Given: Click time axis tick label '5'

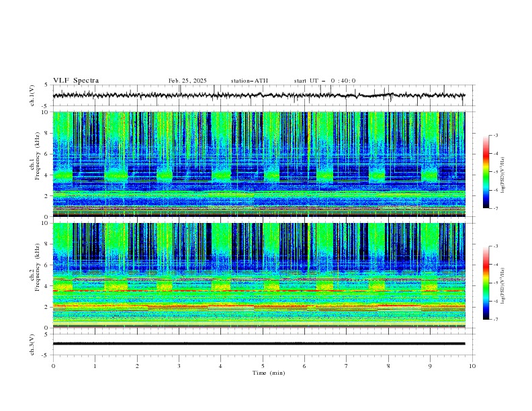Looking at the screenshot, I should (x=263, y=366).
